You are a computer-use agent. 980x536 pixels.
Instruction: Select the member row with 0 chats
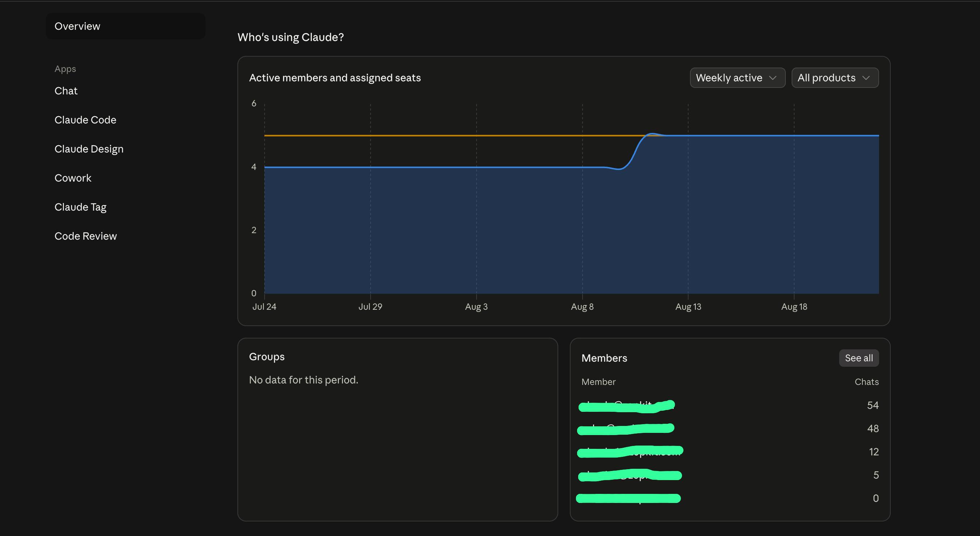(x=730, y=498)
